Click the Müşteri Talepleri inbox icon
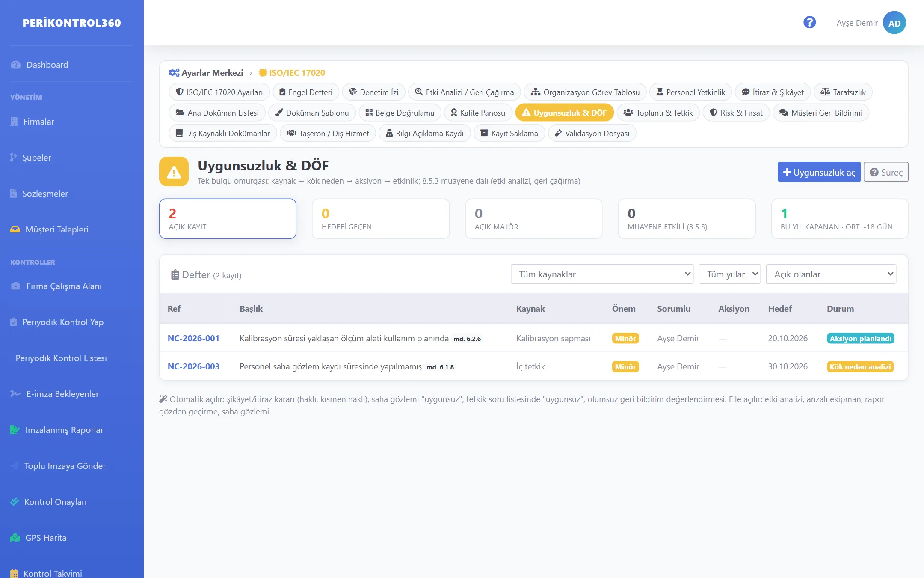 click(15, 229)
